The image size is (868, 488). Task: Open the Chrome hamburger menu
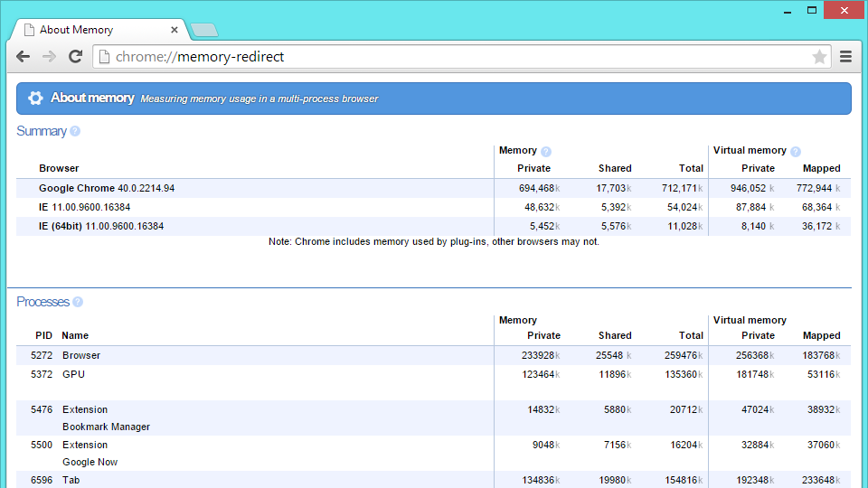(x=846, y=57)
